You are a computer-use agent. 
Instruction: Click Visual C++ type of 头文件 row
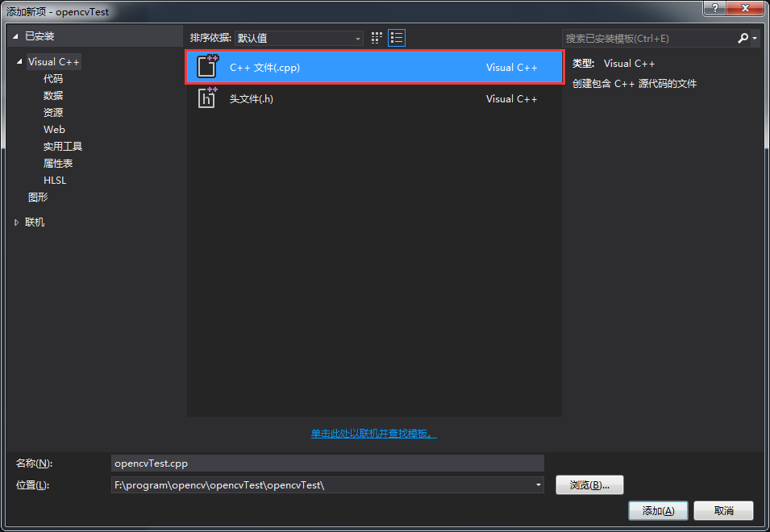(512, 98)
